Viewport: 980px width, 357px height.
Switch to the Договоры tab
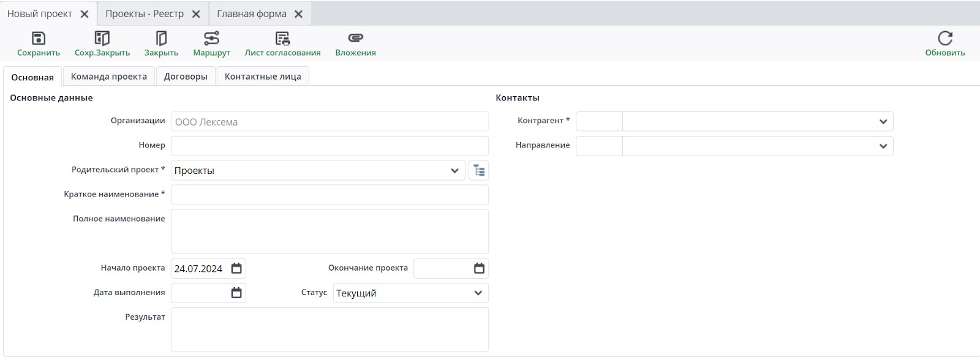click(186, 77)
